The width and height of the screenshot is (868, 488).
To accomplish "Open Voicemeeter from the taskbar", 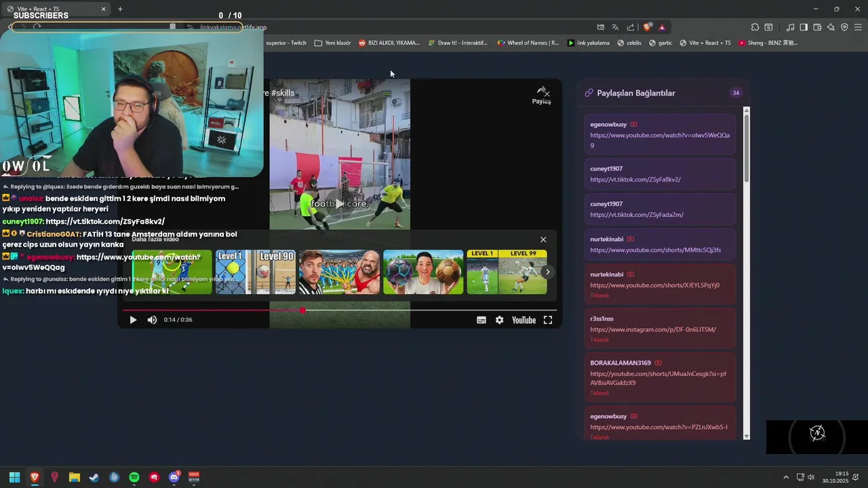I will tap(194, 477).
